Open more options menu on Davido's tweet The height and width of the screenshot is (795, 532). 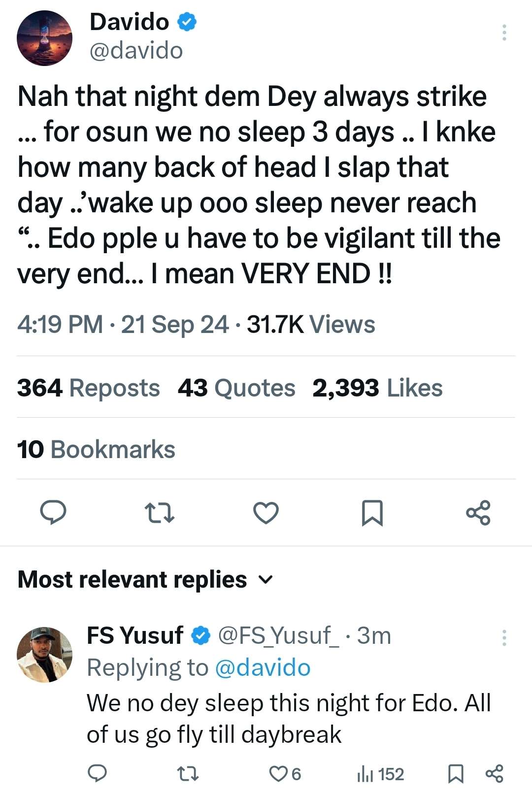(504, 33)
